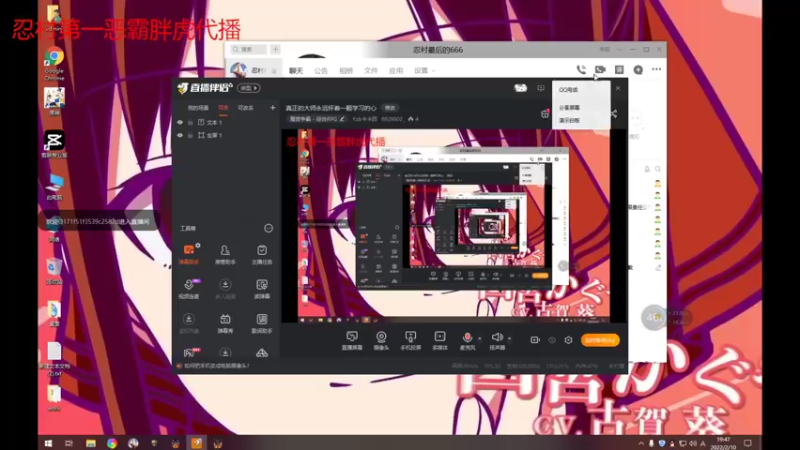Open the QQ more options ellipsis
800x450 pixels.
[x=657, y=69]
